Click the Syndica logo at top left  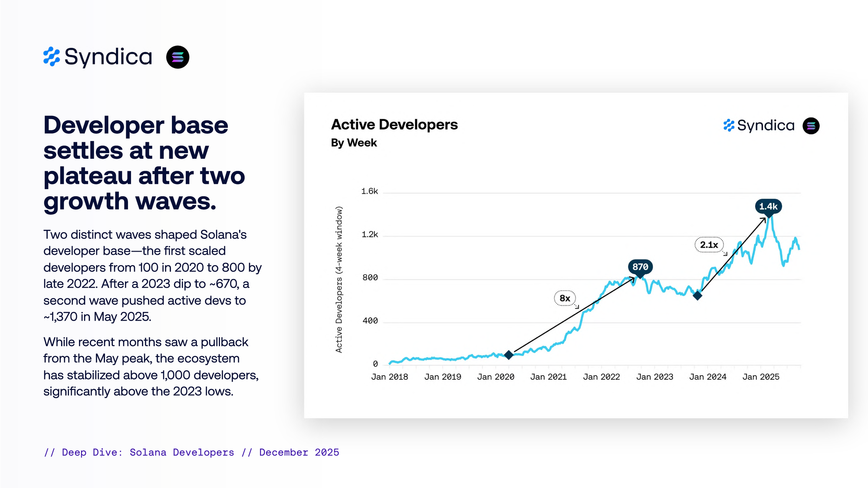[98, 57]
